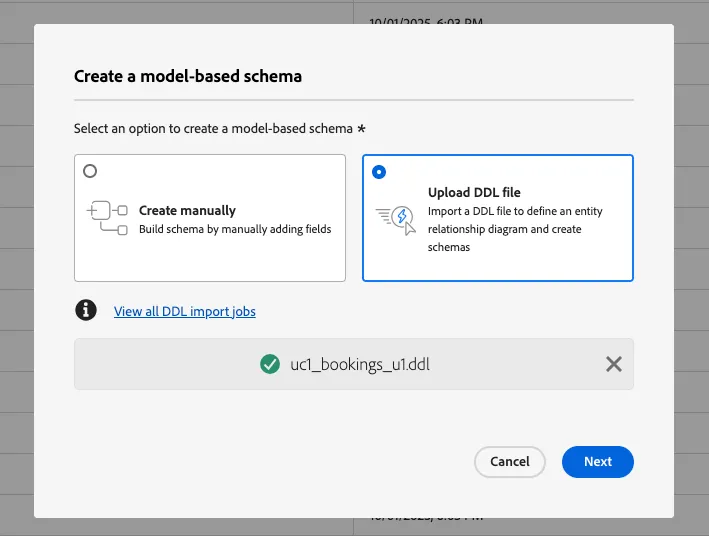Click the Upload DDL file heading
The width and height of the screenshot is (709, 536).
(x=474, y=192)
